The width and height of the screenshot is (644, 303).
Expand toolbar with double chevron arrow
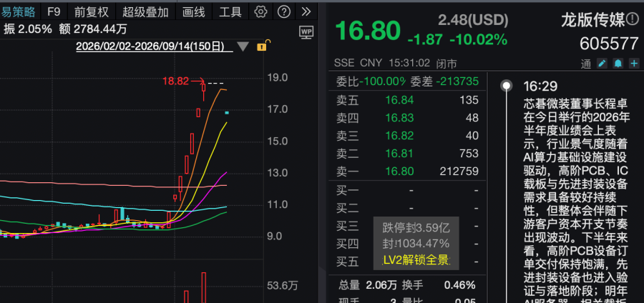(306, 12)
